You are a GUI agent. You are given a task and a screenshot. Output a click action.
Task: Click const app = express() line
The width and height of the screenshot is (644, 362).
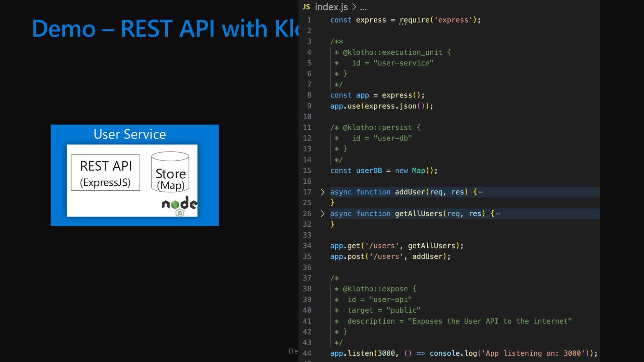[377, 95]
